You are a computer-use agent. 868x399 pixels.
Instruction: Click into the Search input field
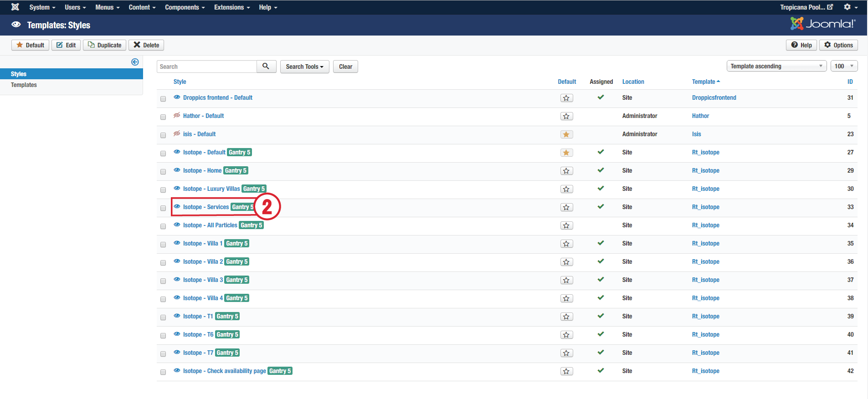[x=207, y=66]
